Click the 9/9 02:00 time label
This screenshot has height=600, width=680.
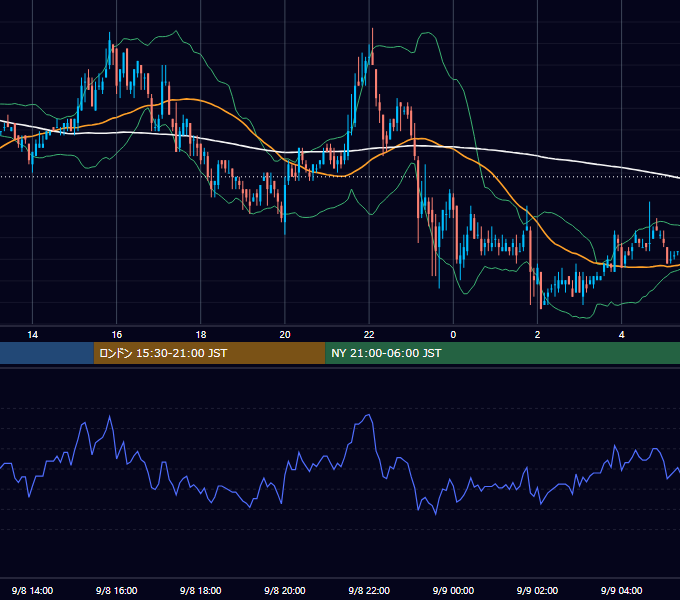[x=537, y=590]
